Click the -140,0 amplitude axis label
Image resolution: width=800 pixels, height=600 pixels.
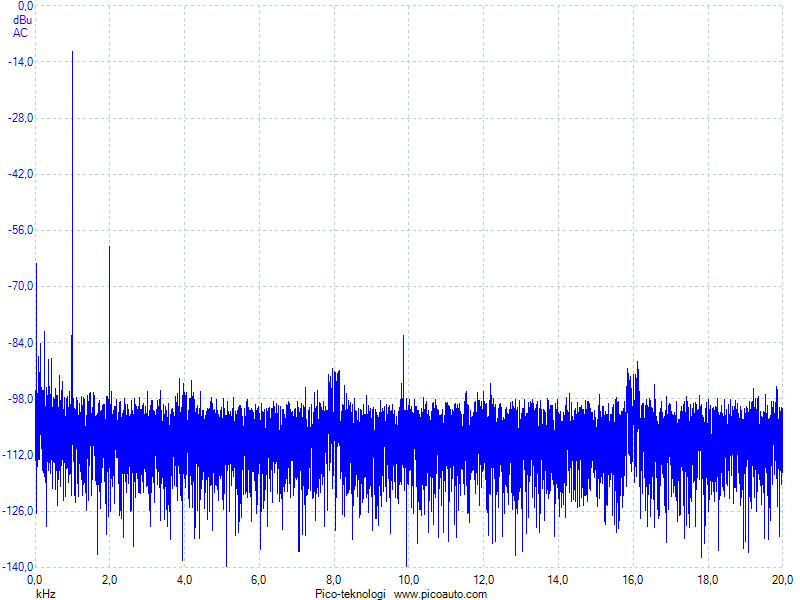18,567
